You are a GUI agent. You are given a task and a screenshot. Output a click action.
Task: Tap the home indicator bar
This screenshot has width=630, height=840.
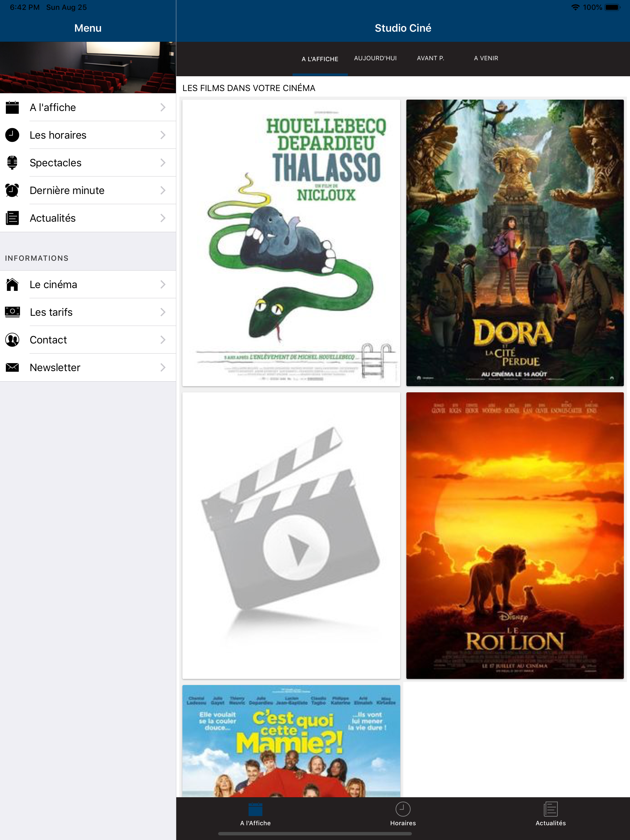click(x=315, y=834)
